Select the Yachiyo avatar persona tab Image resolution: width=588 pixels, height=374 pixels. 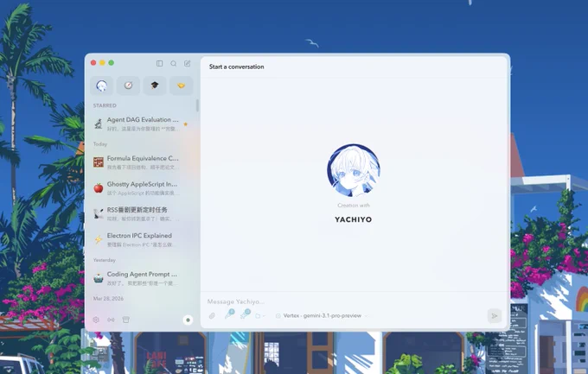(x=101, y=86)
